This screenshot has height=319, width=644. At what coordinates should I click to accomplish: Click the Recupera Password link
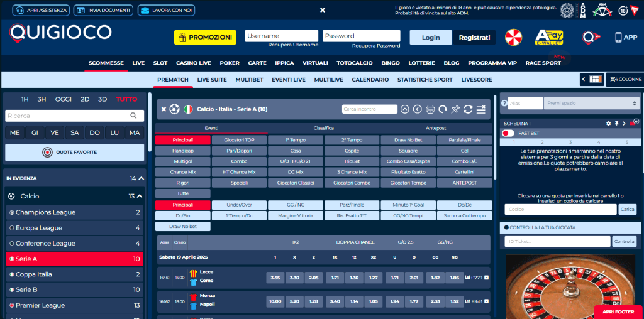(x=376, y=46)
